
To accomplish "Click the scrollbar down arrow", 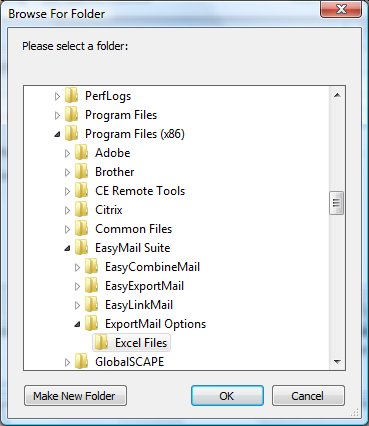I will click(x=337, y=362).
